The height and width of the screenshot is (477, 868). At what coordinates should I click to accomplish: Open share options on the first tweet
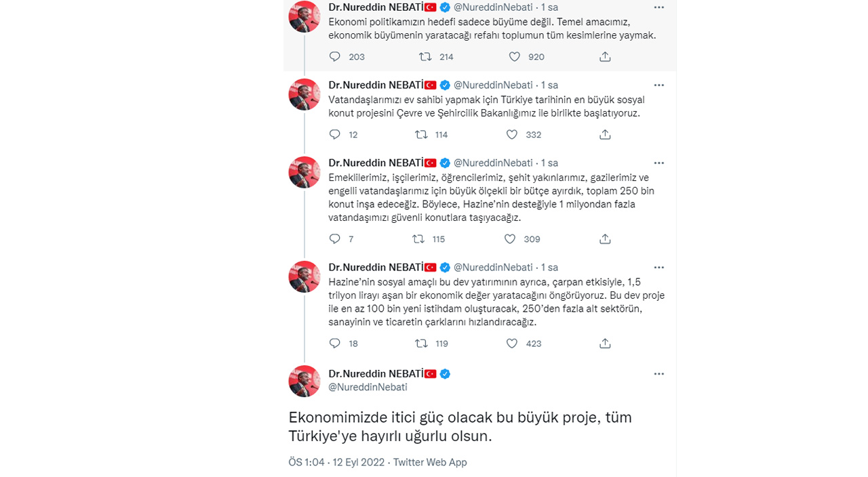pos(605,57)
